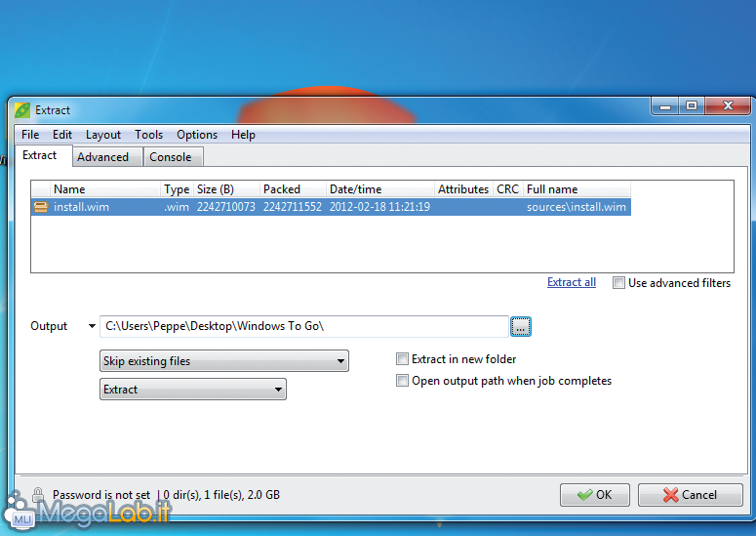
Task: Maximize the Extract window
Action: [692, 106]
